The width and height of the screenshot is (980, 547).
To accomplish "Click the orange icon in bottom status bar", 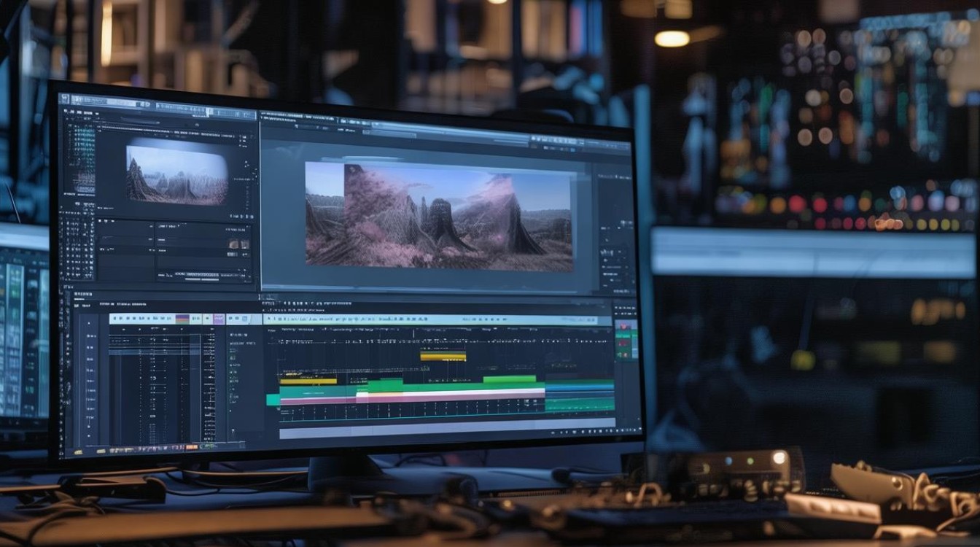I will click(x=192, y=446).
